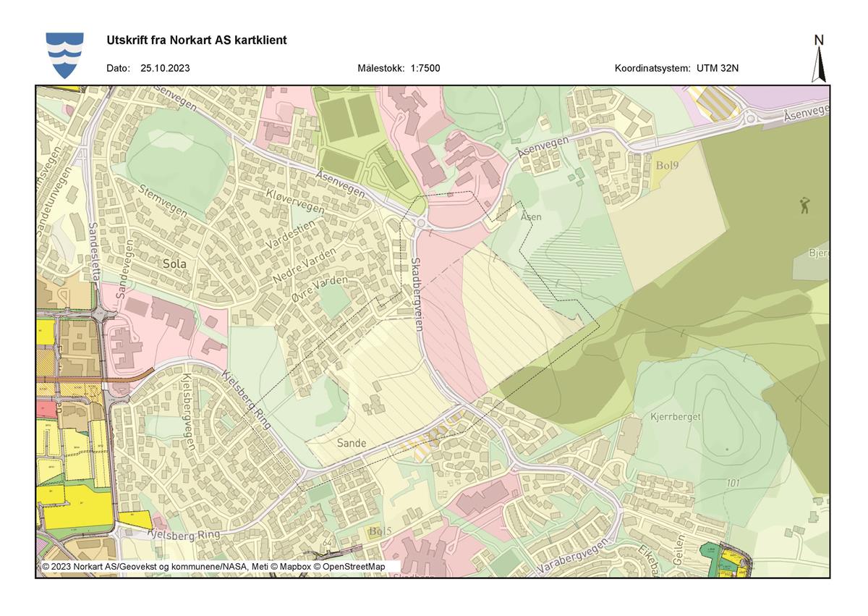The height and width of the screenshot is (616, 868).
Task: Click the Kjerrberget hill label
Action: point(676,418)
